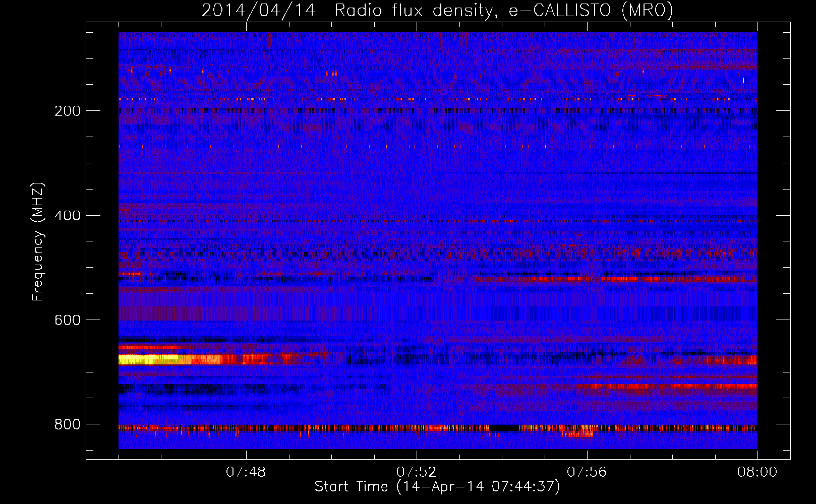
Task: Click the 08:00 time tick label
Action: [757, 472]
